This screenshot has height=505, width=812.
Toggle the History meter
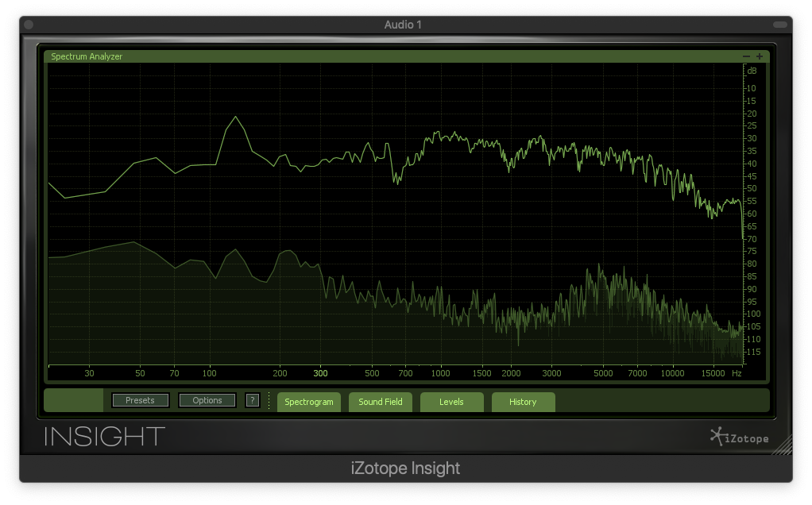(523, 402)
